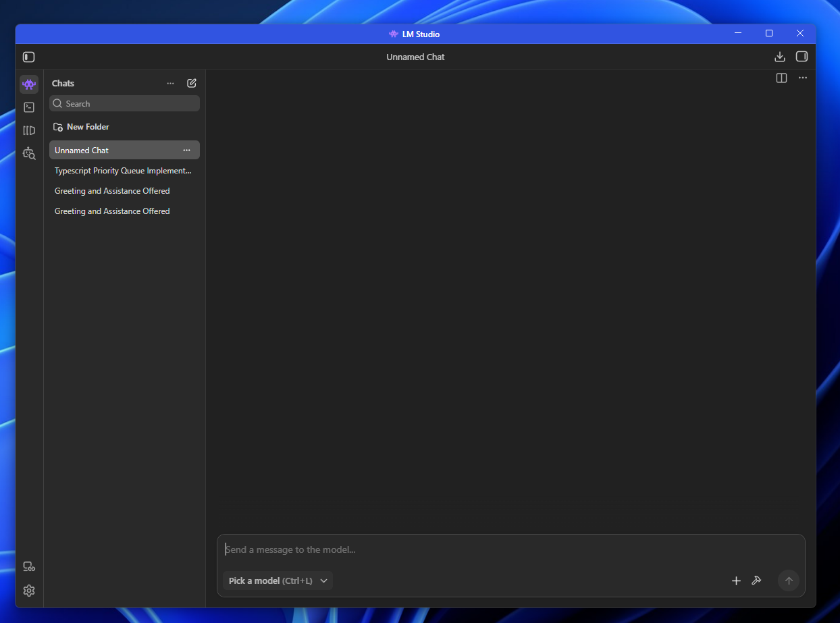Create a new chat with pencil icon
Screen dimensions: 840x623
pyautogui.click(x=192, y=83)
